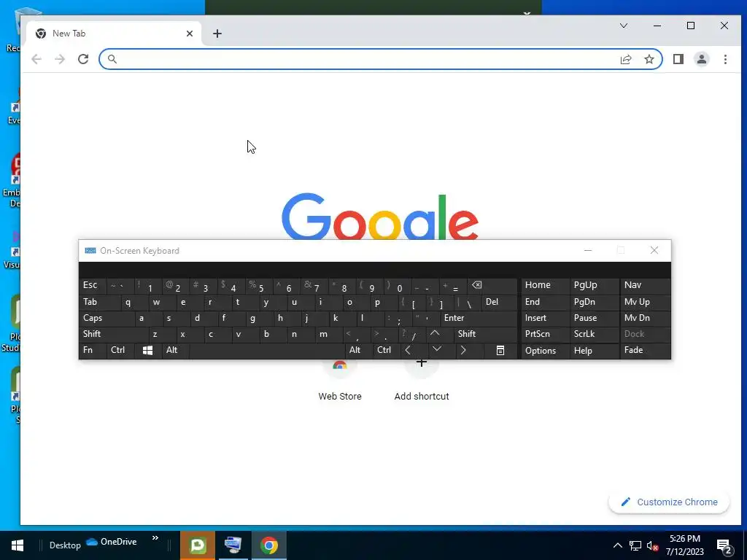Toggle the right Alt key on On-Screen Keyboard
The width and height of the screenshot is (747, 560).
358,351
